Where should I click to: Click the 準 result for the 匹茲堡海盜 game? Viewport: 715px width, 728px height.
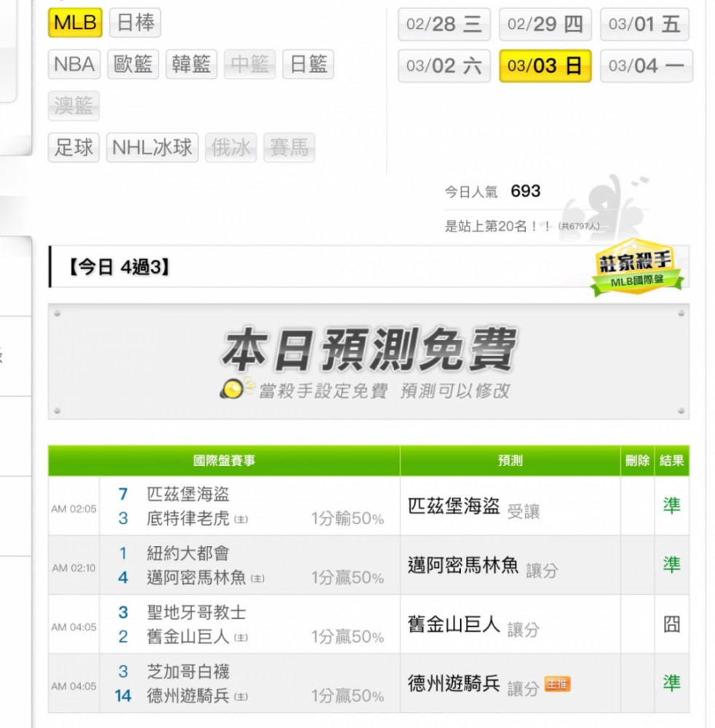[x=672, y=506]
